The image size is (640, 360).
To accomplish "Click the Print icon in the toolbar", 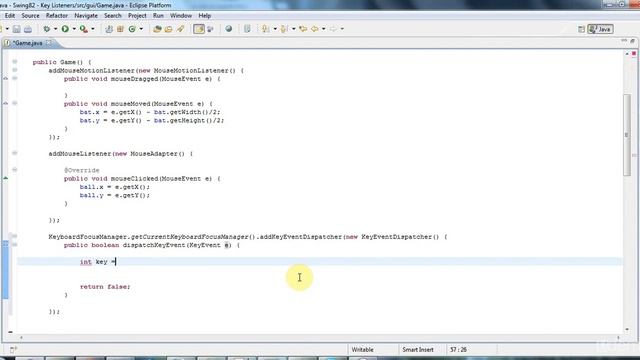I will (28, 29).
